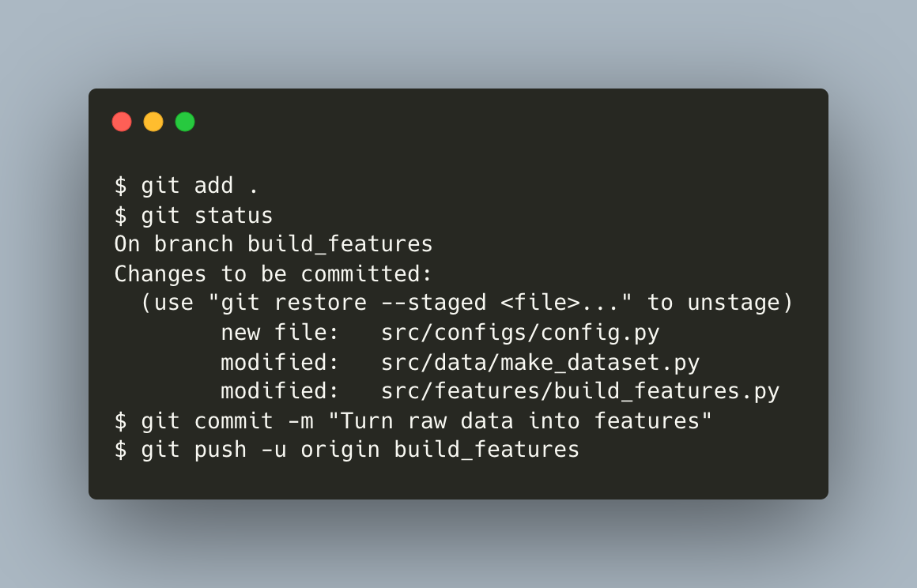This screenshot has width=917, height=588.
Task: Click the yellow minimize window button
Action: [x=153, y=122]
